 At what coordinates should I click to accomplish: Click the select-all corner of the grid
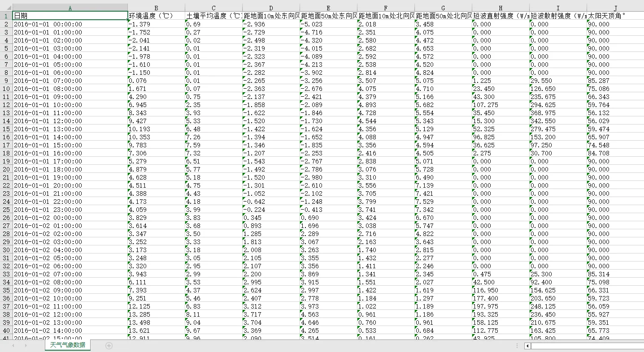tap(6, 8)
